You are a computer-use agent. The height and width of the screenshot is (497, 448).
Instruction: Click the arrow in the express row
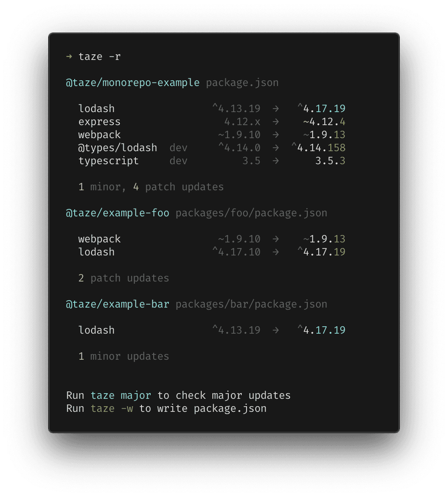[276, 122]
